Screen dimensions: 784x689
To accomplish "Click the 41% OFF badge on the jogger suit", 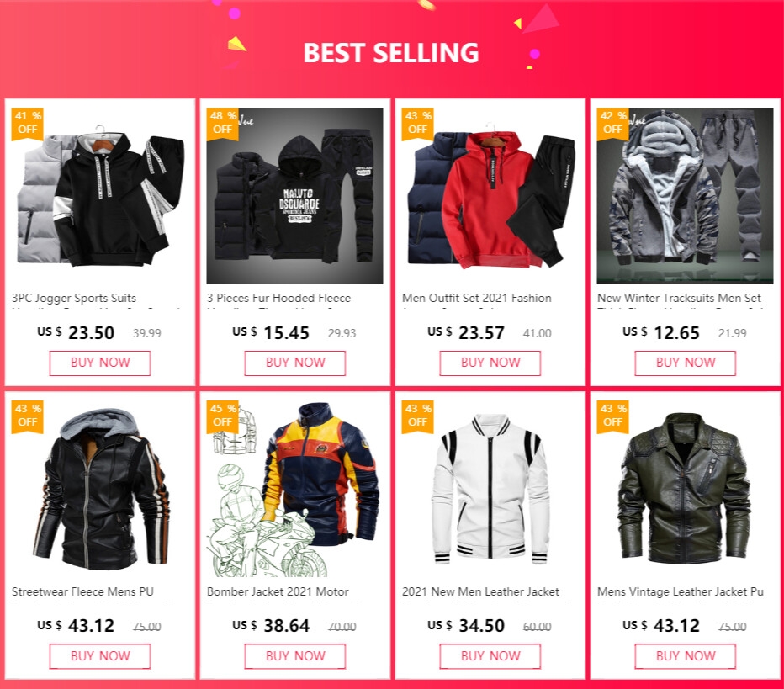I will (x=27, y=123).
